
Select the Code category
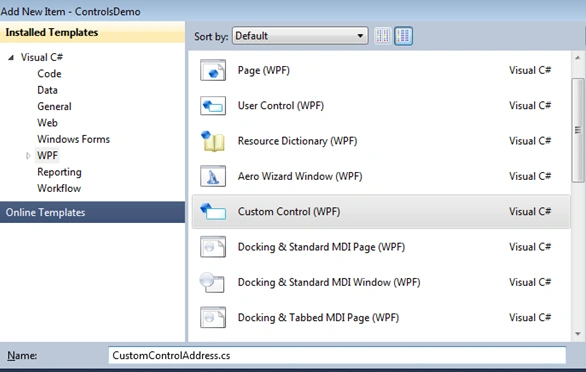pos(49,74)
